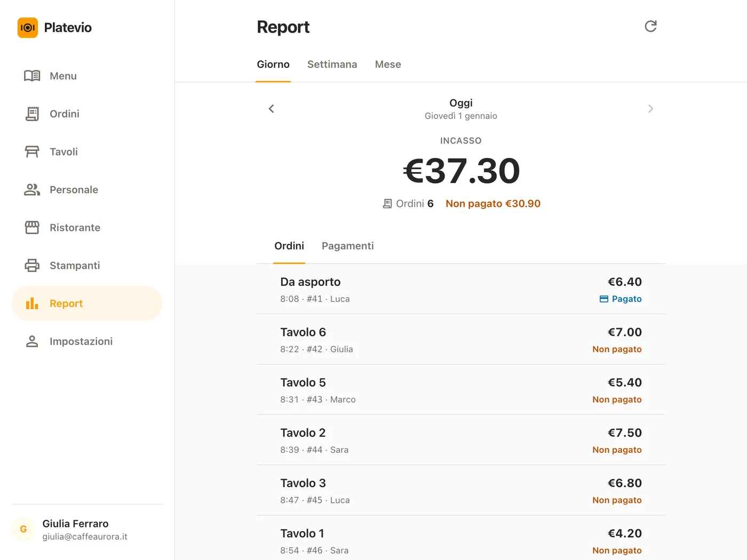The width and height of the screenshot is (747, 560).
Task: Switch to the Mese tab
Action: 388,65
